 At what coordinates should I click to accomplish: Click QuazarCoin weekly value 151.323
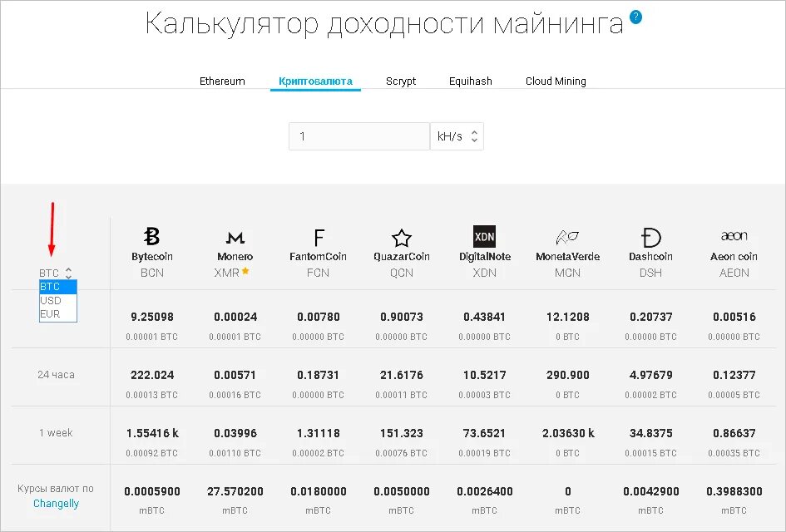(x=402, y=433)
